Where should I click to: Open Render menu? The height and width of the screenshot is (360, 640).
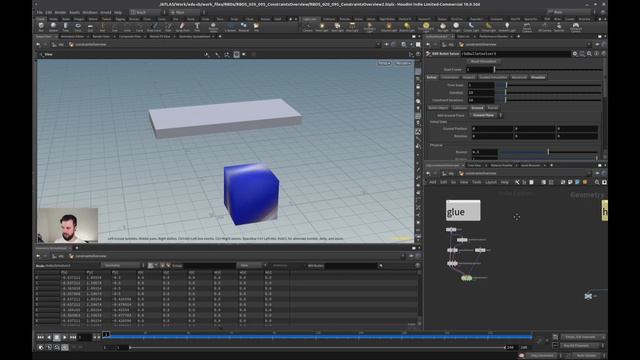click(x=60, y=12)
